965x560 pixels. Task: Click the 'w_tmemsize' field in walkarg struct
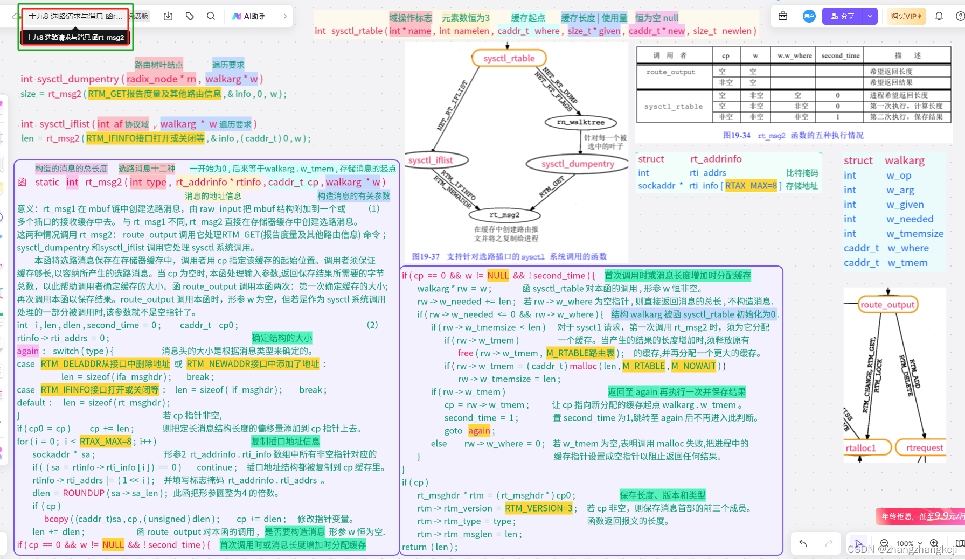(915, 234)
